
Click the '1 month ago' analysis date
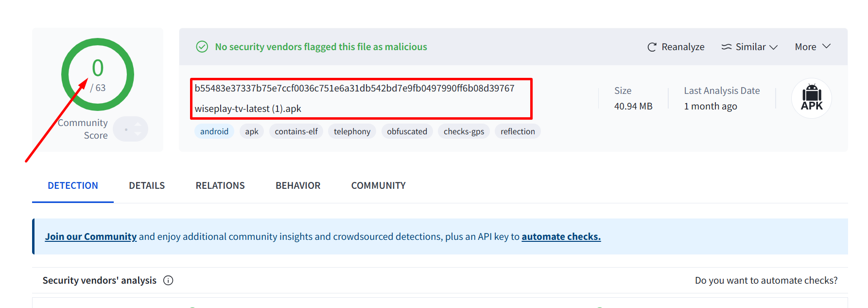pos(711,106)
